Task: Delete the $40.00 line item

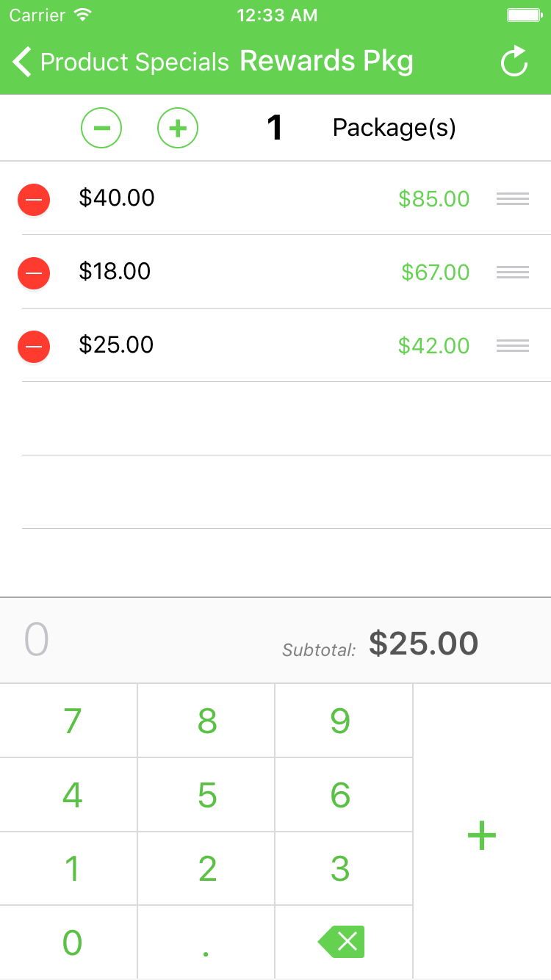Action: (34, 199)
